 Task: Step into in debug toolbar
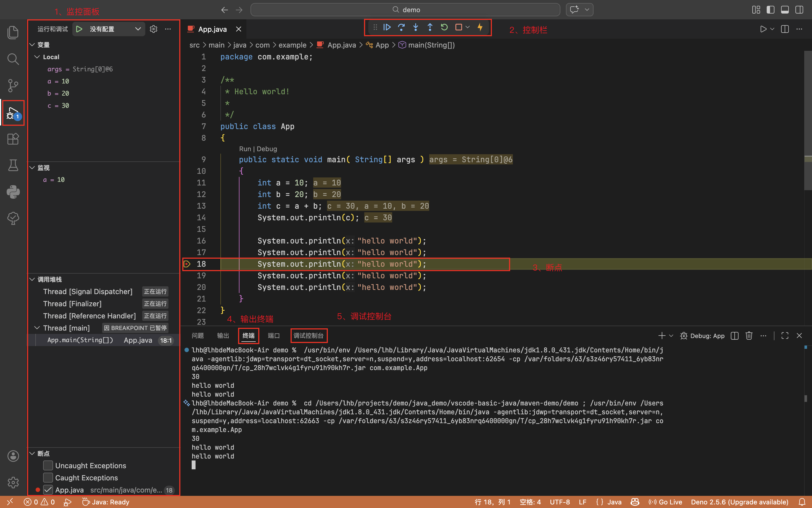click(x=416, y=28)
